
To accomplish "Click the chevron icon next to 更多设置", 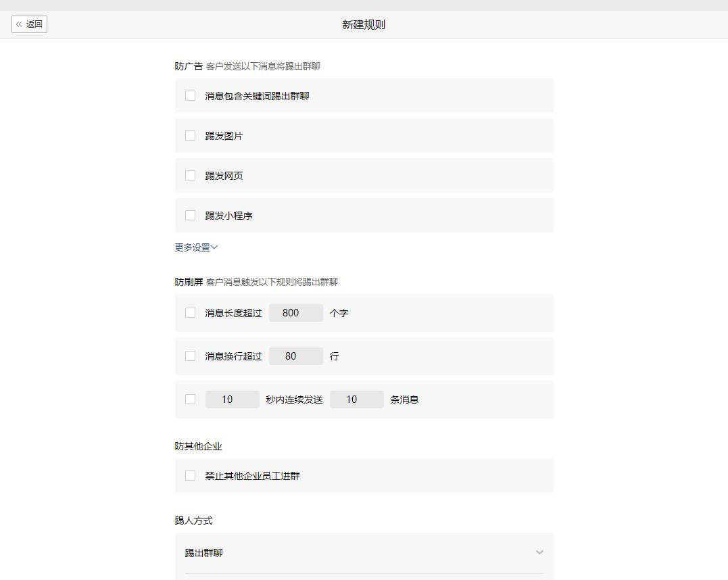I will point(213,247).
